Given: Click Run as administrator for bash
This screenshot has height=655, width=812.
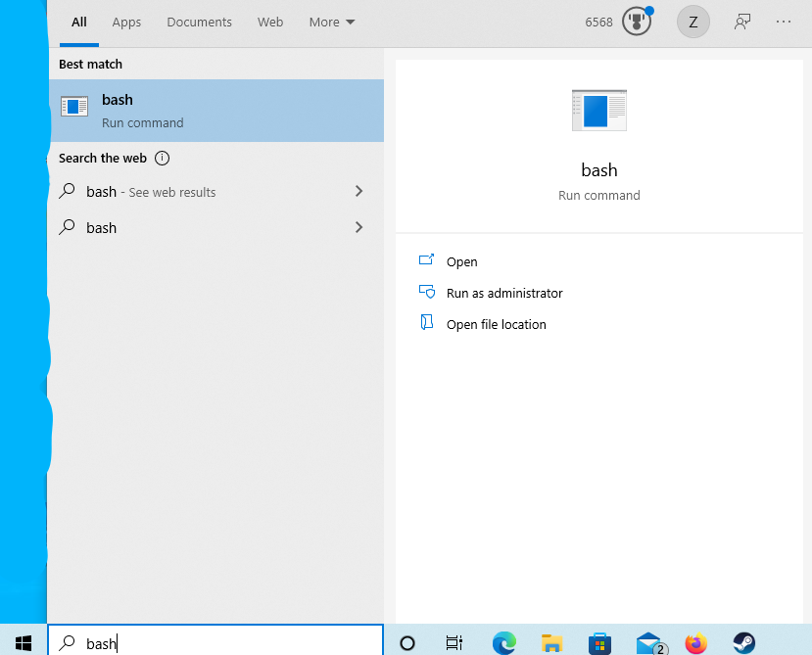Looking at the screenshot, I should pos(504,293).
